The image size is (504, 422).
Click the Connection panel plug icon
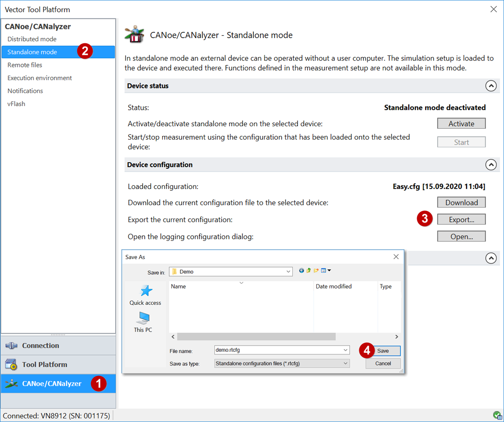click(11, 346)
